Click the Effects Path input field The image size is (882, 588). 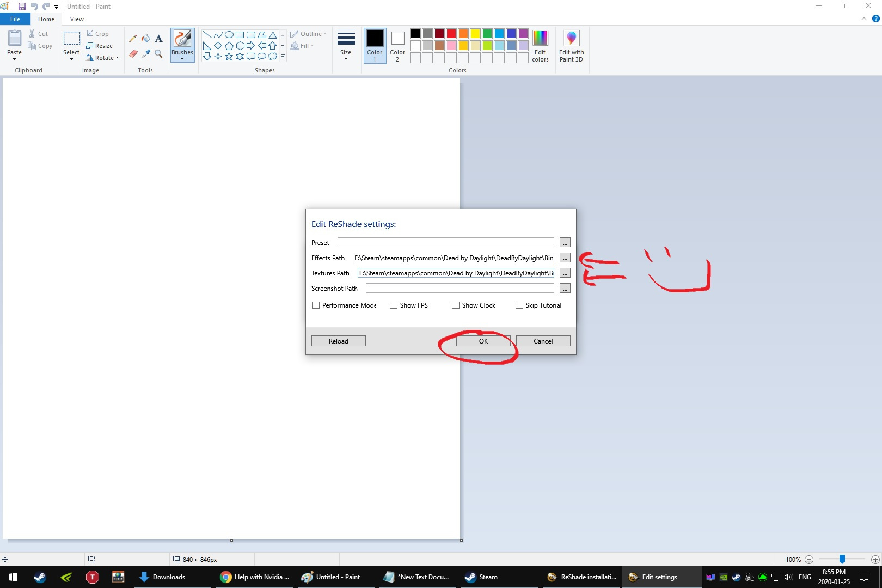tap(454, 258)
